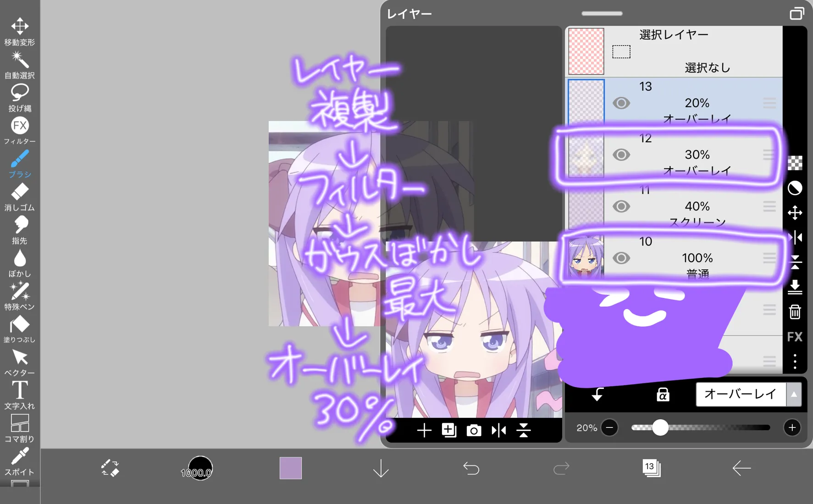The height and width of the screenshot is (504, 813).
Task: Flip horizontally using the icon below the layer preview
Action: tap(498, 430)
